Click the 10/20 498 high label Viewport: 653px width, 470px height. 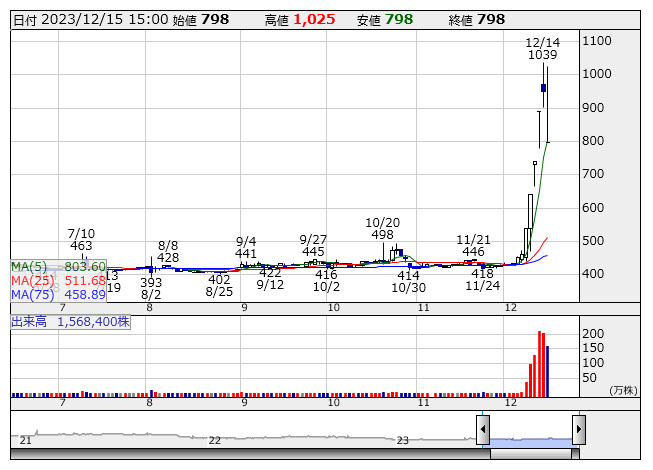(x=381, y=229)
